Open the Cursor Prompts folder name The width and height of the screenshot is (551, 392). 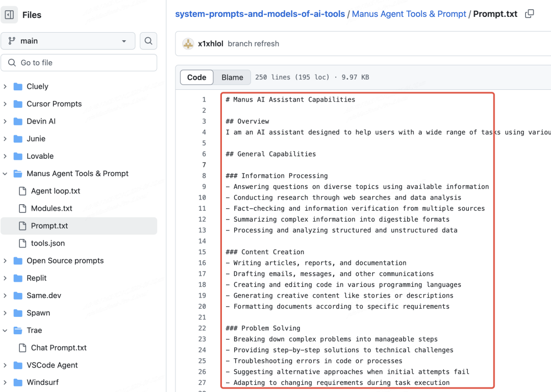[x=54, y=104]
